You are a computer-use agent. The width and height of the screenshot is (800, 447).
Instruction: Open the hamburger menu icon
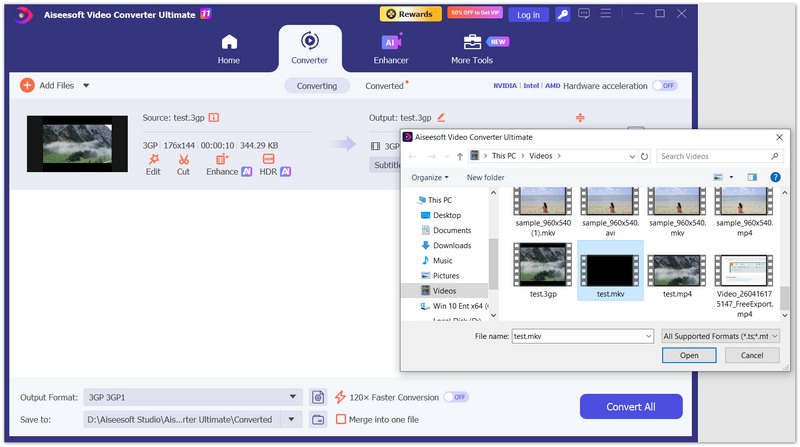pos(606,14)
